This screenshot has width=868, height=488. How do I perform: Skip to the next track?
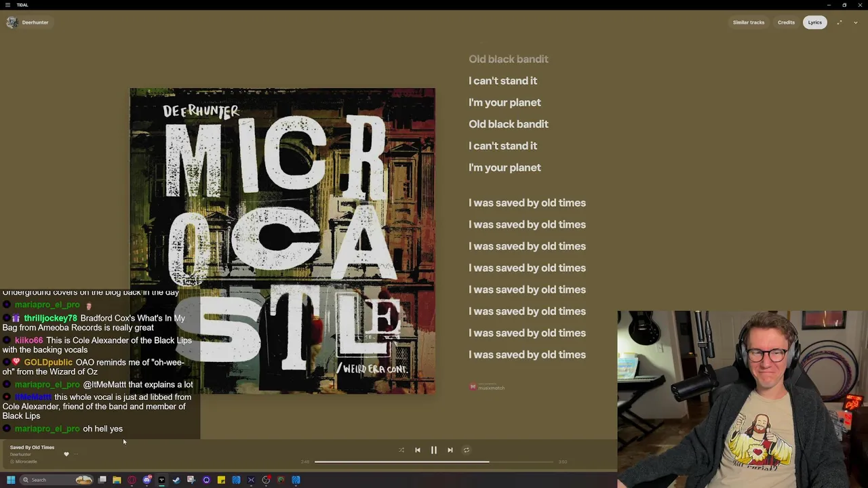tap(450, 450)
